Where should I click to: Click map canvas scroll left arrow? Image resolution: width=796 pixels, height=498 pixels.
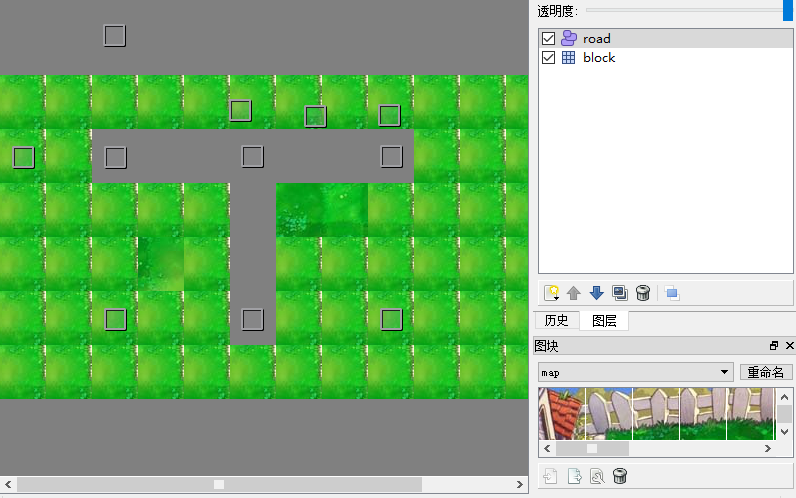pos(8,484)
